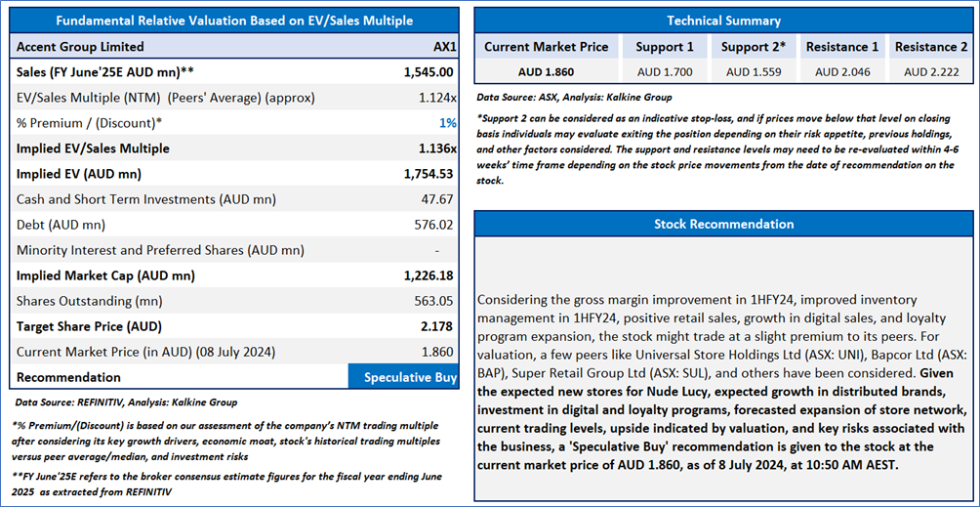Click 'Data Source: ASX, Analysis: Kalkine Group' note
This screenshot has height=507, width=980.
click(x=576, y=97)
